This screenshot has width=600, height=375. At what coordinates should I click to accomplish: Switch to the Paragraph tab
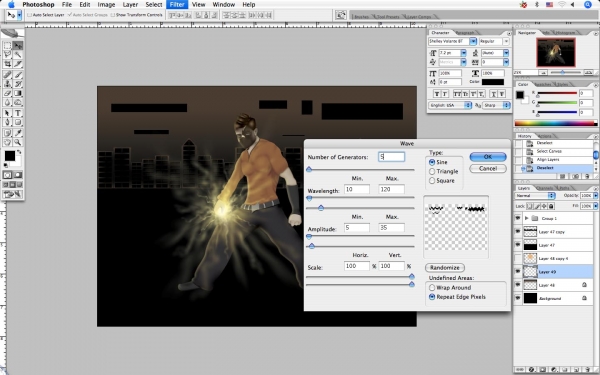(x=465, y=33)
